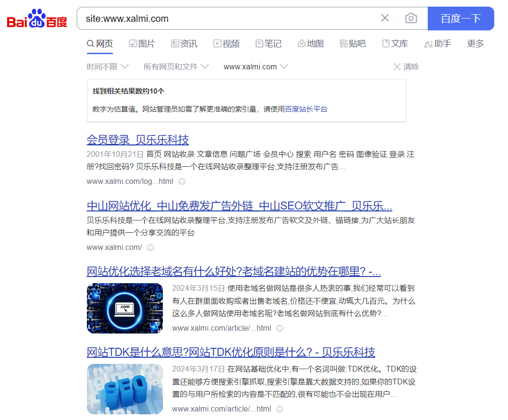
Task: Open the 会员登录_贝乐乐科技 result
Action: [137, 140]
